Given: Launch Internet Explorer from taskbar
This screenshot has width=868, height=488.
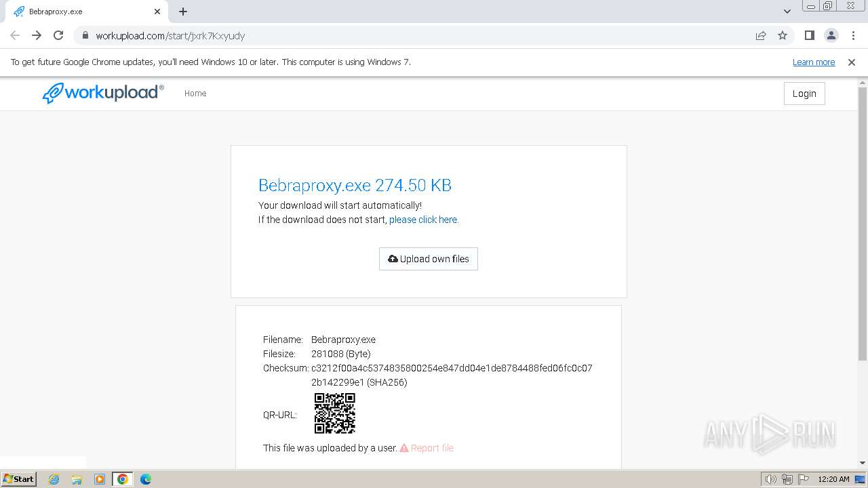Looking at the screenshot, I should tap(54, 479).
